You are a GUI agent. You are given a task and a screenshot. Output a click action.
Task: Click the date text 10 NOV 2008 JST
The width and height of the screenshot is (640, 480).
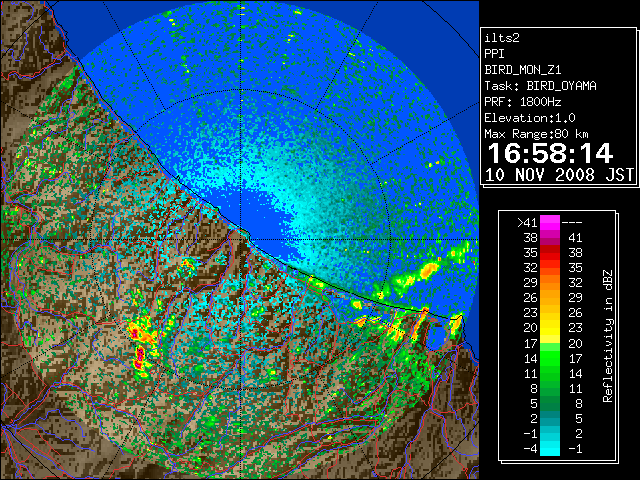pyautogui.click(x=559, y=175)
